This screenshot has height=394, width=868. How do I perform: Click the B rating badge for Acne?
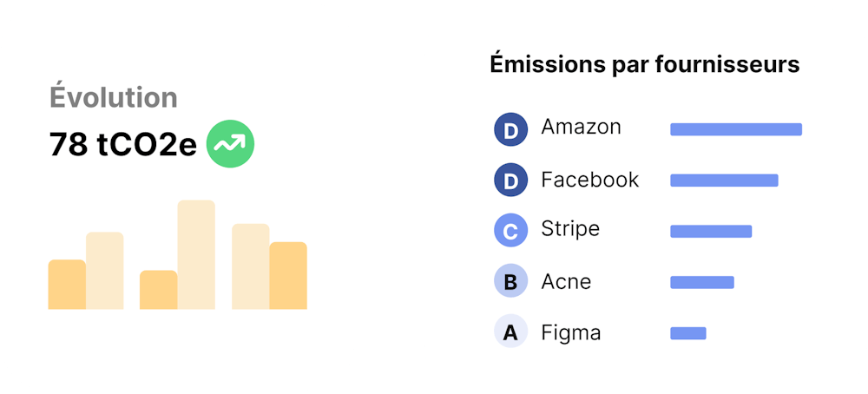click(511, 280)
